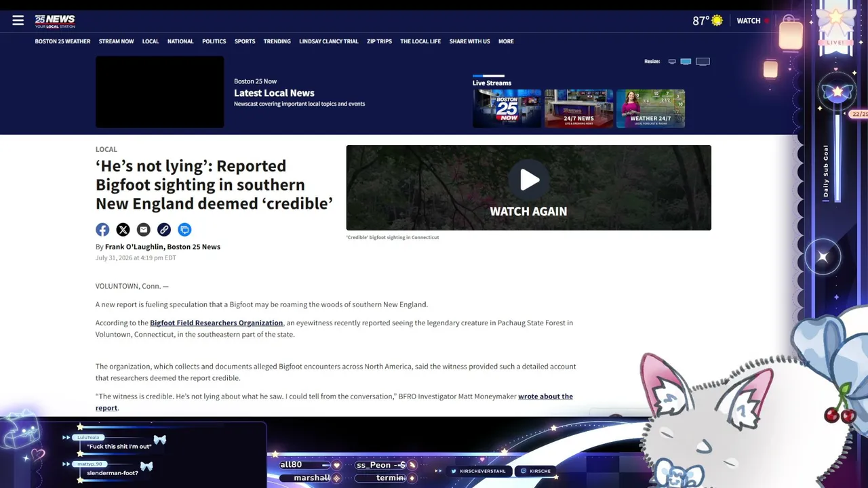Open Boston 25 Now live stream thumbnail

(x=507, y=108)
